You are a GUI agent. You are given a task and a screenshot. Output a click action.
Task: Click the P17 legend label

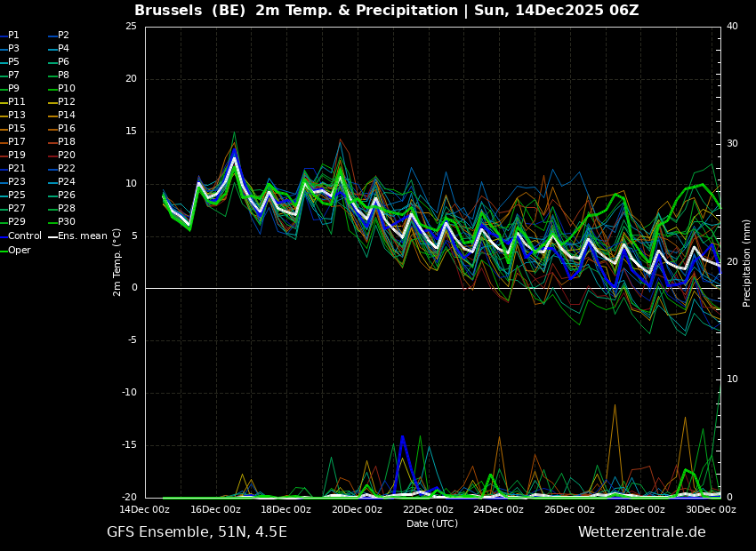pyautogui.click(x=16, y=141)
